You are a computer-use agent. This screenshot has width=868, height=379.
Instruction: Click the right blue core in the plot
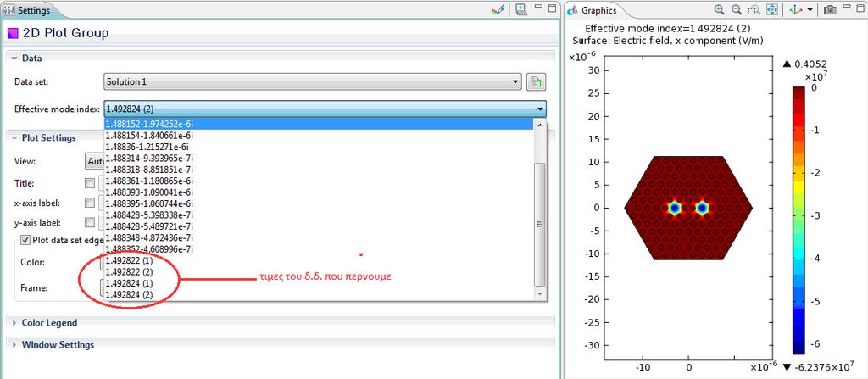[x=702, y=208]
